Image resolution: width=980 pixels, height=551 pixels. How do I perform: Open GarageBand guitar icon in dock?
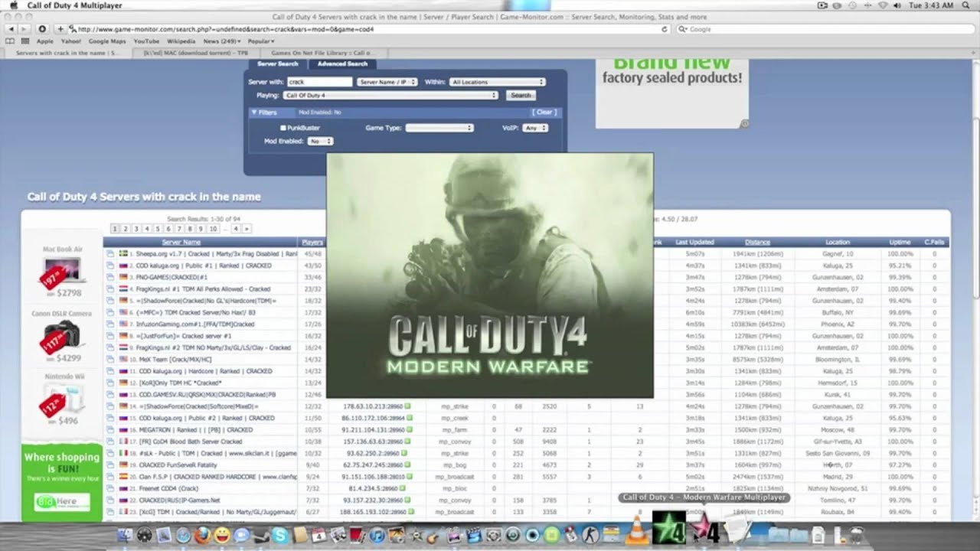[433, 535]
